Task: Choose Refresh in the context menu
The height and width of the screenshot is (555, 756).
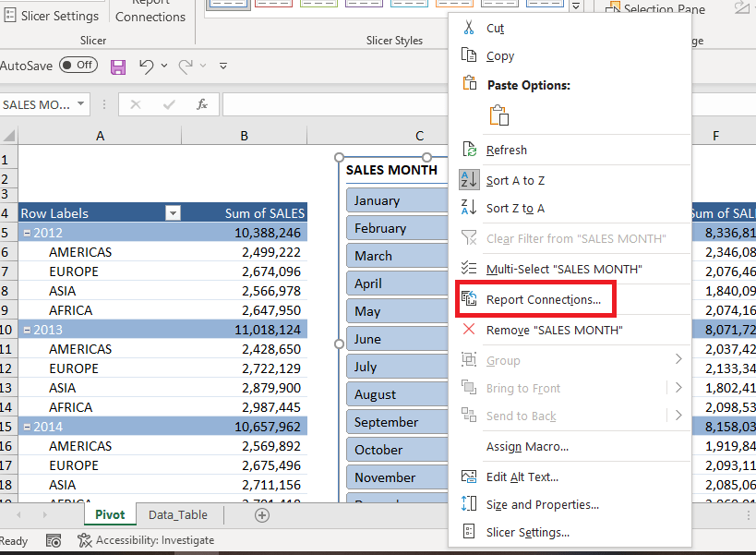Action: [570, 150]
